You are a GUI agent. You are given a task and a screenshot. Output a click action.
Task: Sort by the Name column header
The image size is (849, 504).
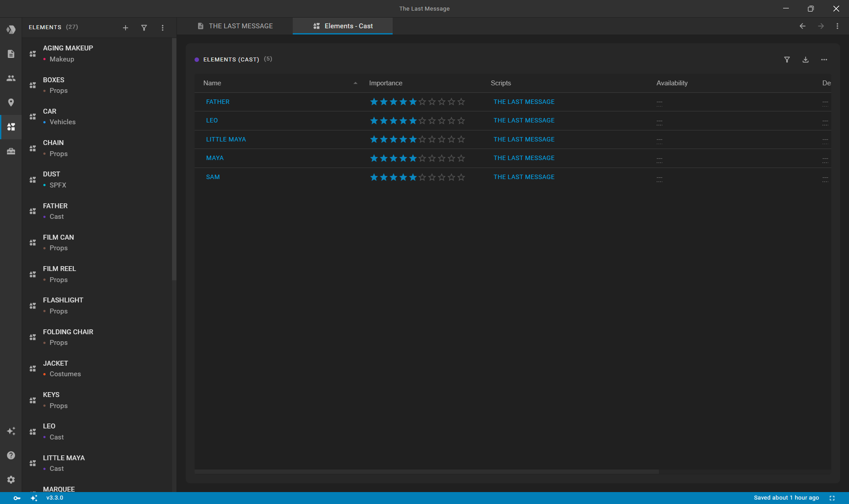212,83
